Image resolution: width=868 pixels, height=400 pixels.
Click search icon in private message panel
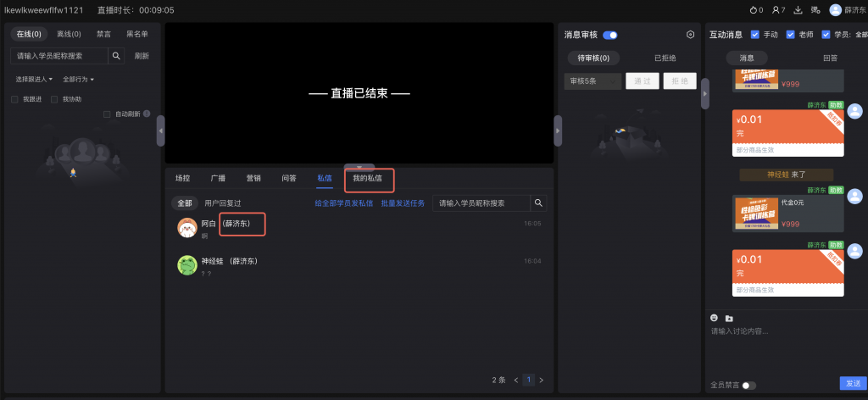coord(538,203)
